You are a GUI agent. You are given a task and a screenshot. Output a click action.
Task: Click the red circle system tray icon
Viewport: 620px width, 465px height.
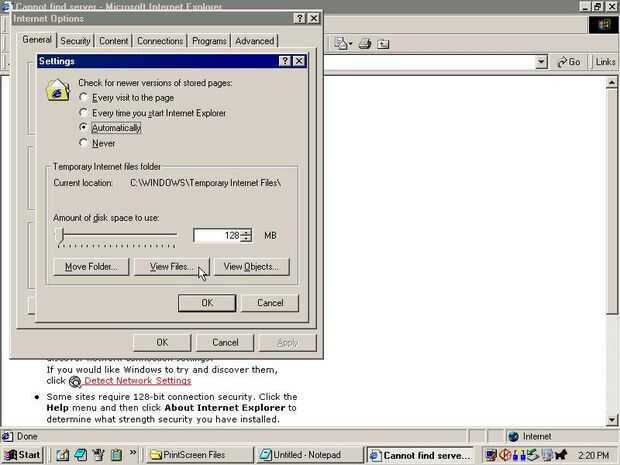(505, 456)
